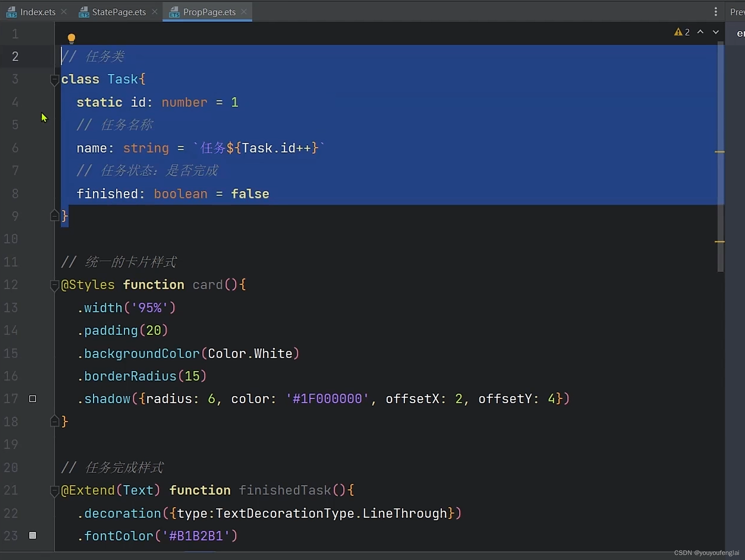Close the StatePage.ets tab
The width and height of the screenshot is (745, 560).
pos(155,12)
